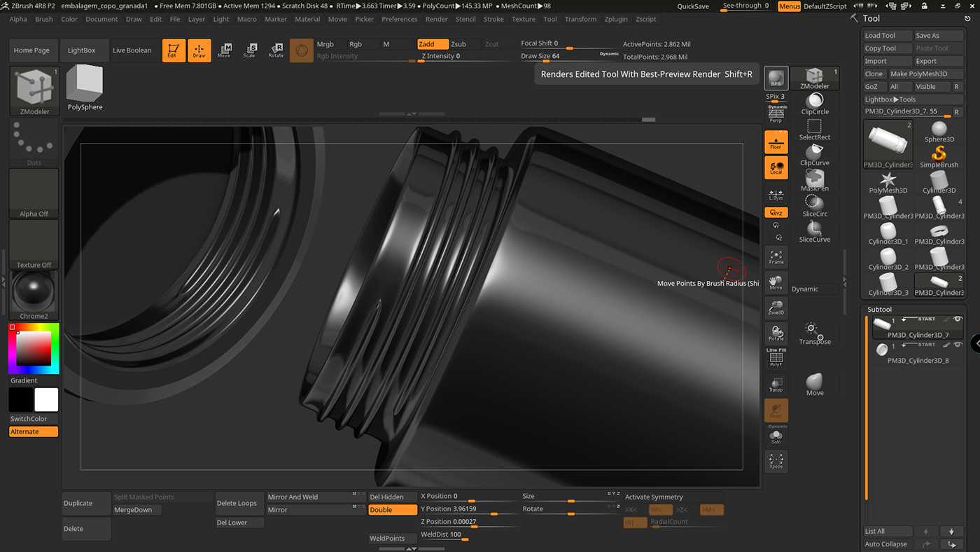Click the BPR render icon
This screenshot has width=980, height=552.
(x=776, y=79)
